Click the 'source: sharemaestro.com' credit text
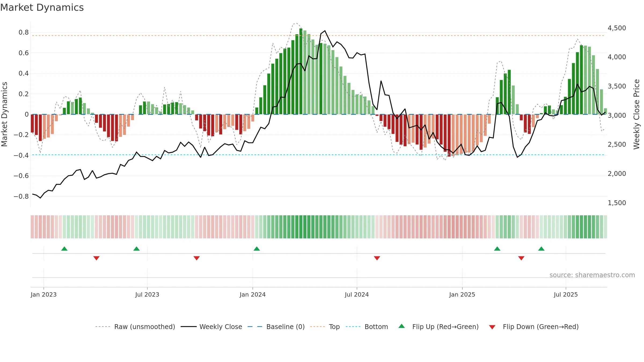 tap(592, 275)
